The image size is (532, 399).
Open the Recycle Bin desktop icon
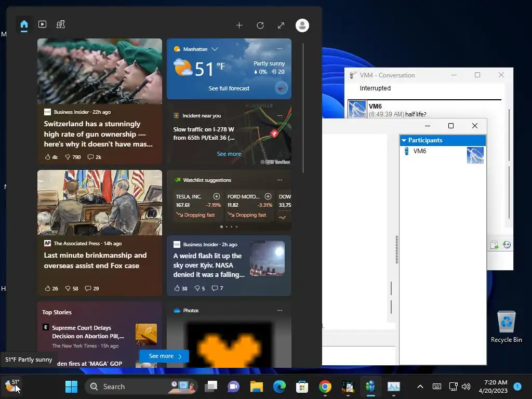pyautogui.click(x=506, y=327)
